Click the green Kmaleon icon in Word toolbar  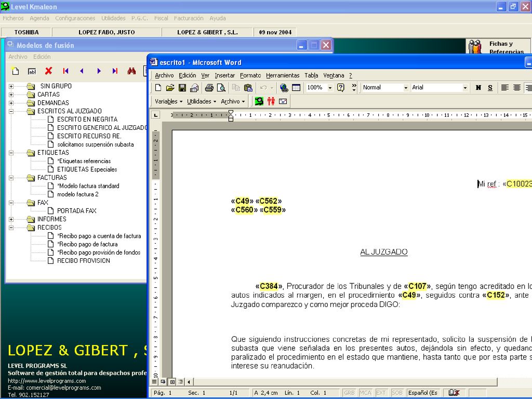259,101
